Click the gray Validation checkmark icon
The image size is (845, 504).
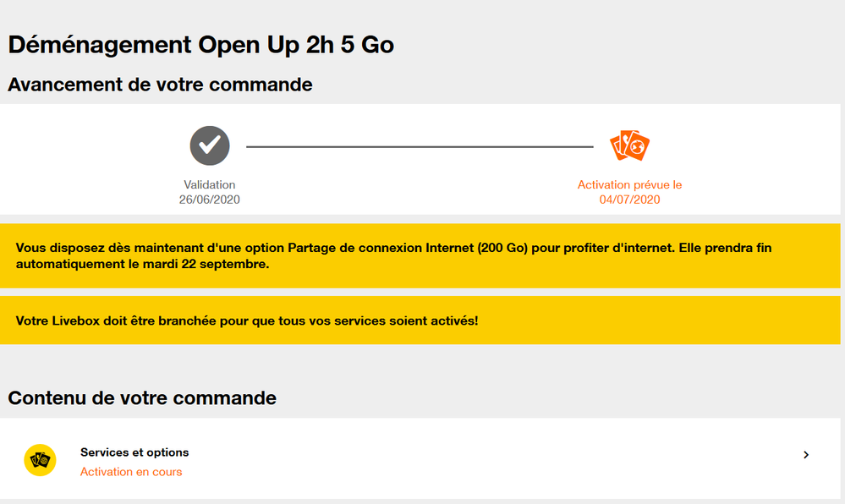(x=210, y=145)
